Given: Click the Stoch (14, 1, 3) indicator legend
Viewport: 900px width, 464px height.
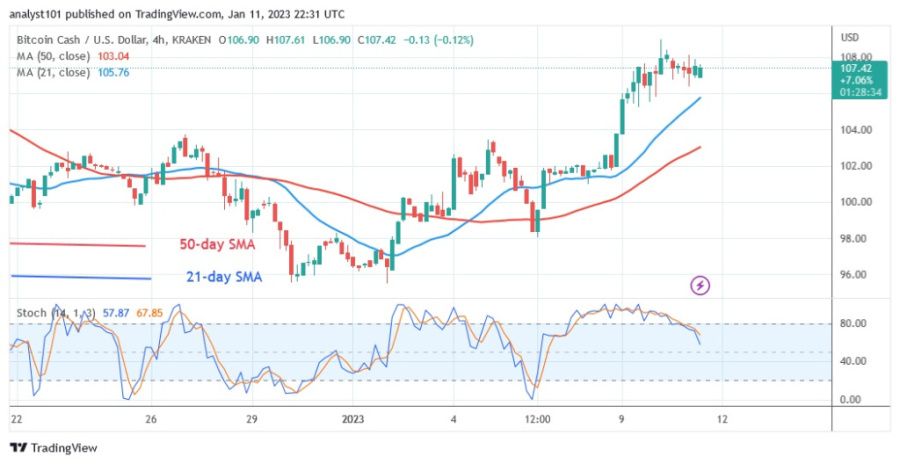Looking at the screenshot, I should [x=57, y=313].
